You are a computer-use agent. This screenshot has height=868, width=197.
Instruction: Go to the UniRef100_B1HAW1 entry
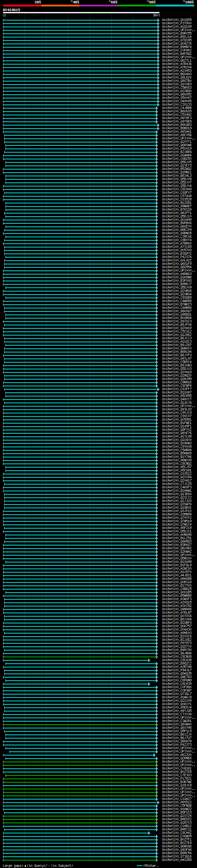pyautogui.click(x=176, y=491)
